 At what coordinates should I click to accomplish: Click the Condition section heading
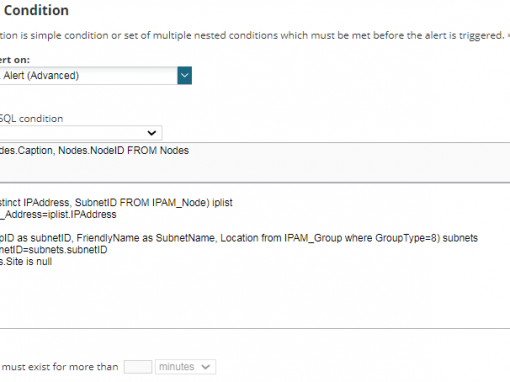(36, 10)
